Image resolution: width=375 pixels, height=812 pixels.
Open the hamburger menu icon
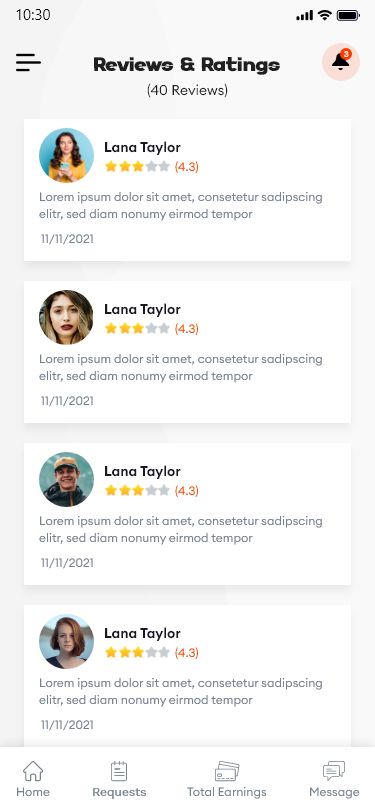pos(28,63)
